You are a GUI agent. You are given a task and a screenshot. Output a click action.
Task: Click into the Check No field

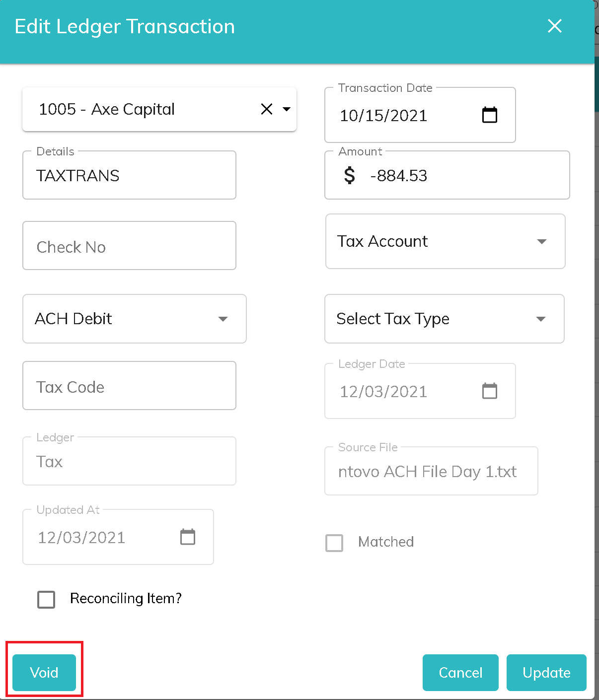point(129,247)
